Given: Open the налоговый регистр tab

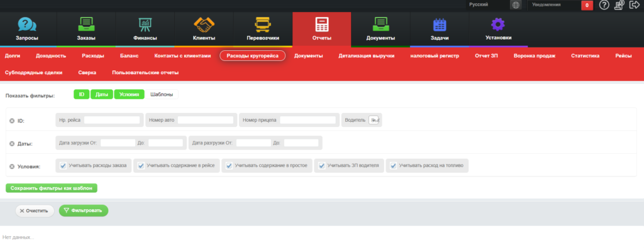Looking at the screenshot, I should tap(435, 56).
